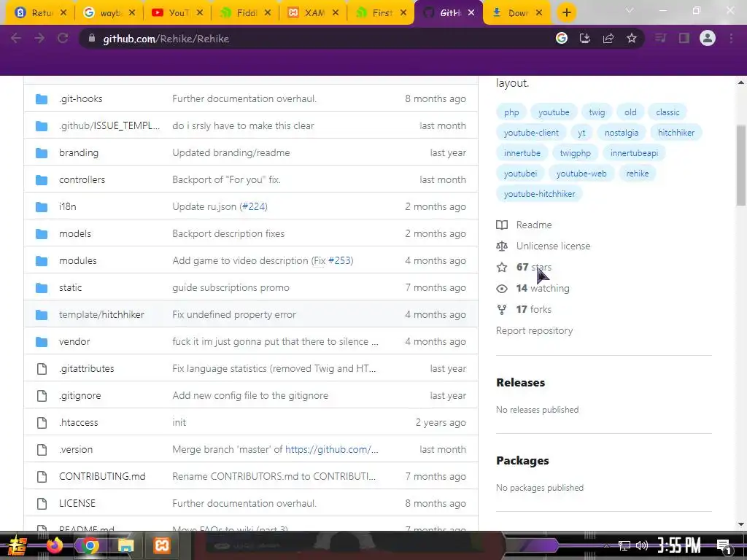This screenshot has height=560, width=747.
Task: Open the Readme link with book icon
Action: click(524, 225)
